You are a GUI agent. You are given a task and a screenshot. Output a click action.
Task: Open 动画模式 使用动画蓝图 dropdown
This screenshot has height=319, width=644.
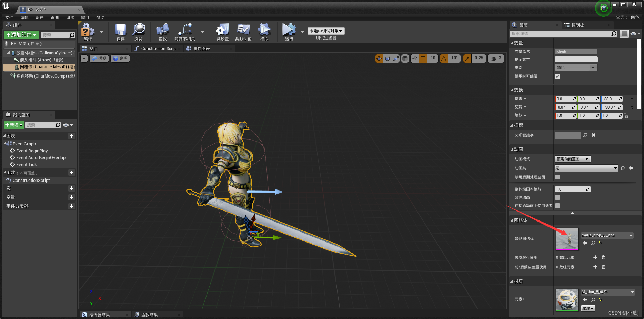[x=573, y=159]
